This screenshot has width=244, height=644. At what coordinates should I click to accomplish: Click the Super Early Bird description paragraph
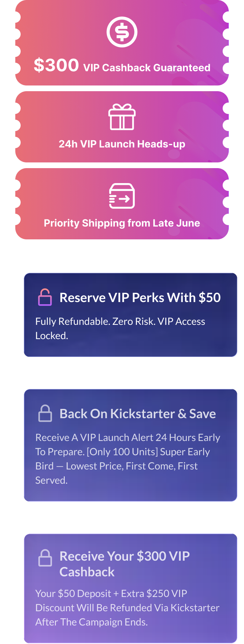tap(127, 459)
